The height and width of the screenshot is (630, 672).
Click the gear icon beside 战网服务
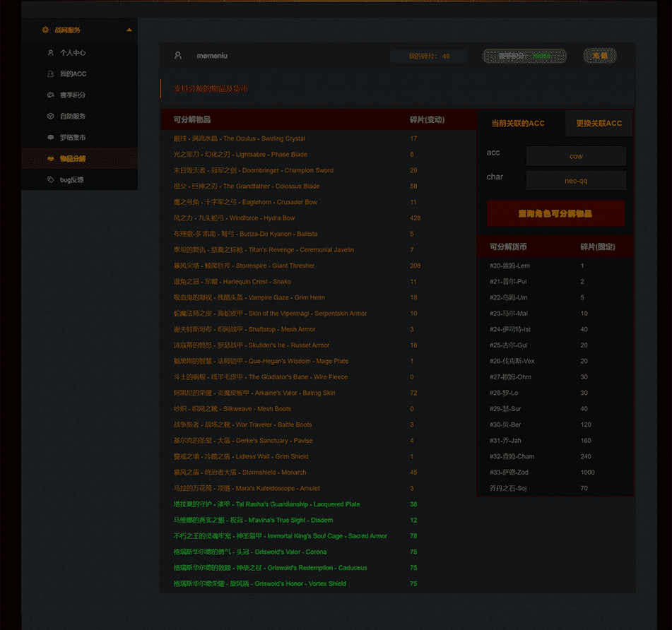click(x=45, y=30)
